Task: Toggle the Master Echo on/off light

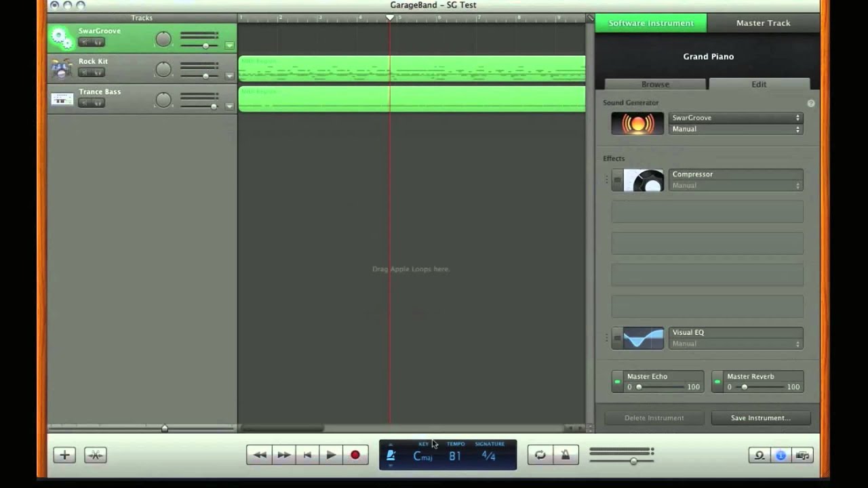Action: pyautogui.click(x=617, y=382)
